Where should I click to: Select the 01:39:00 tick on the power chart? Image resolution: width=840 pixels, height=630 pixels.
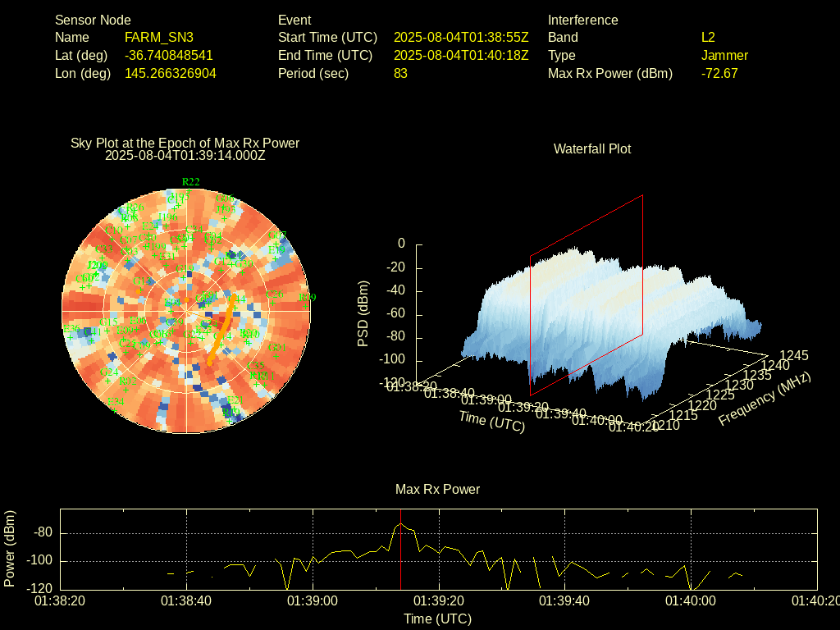pos(313,601)
